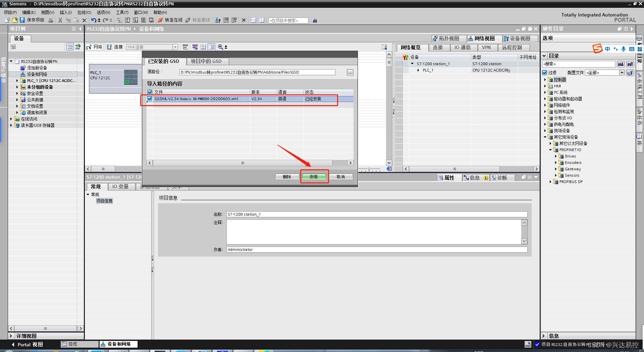Collapse the PROFINET IO folder

click(550, 150)
